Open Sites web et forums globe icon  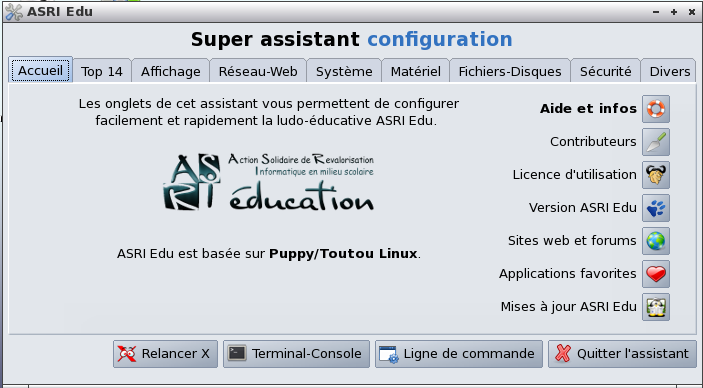656,241
